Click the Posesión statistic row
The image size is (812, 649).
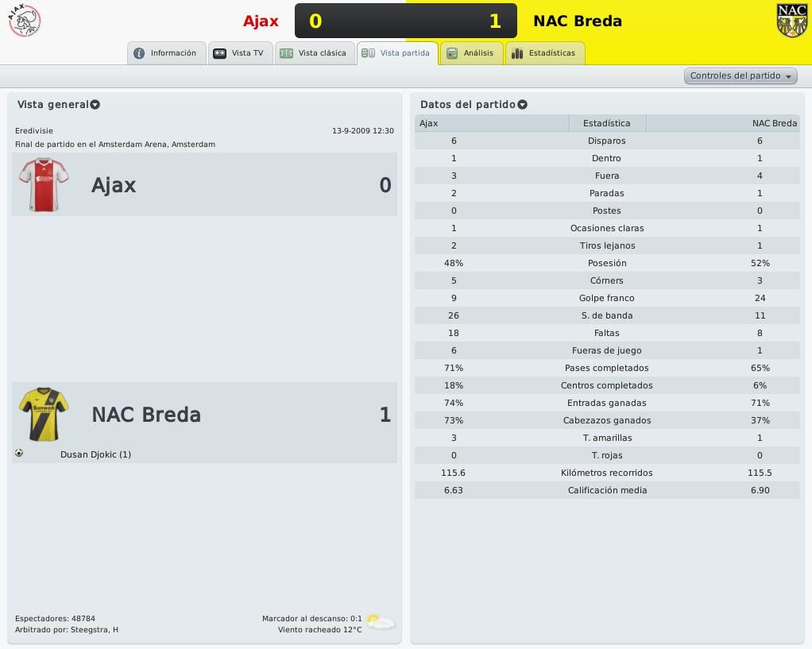pyautogui.click(x=607, y=263)
